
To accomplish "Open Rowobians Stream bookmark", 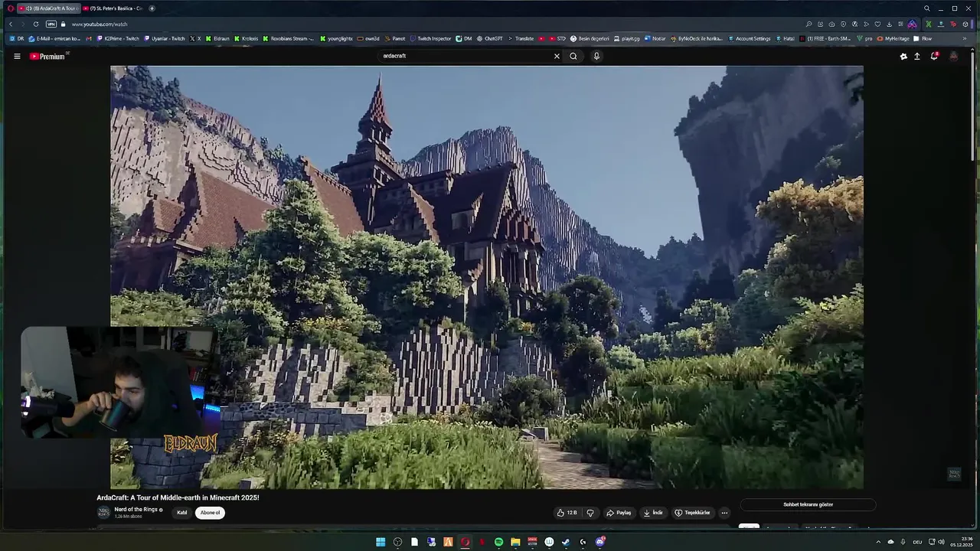I will click(x=288, y=38).
